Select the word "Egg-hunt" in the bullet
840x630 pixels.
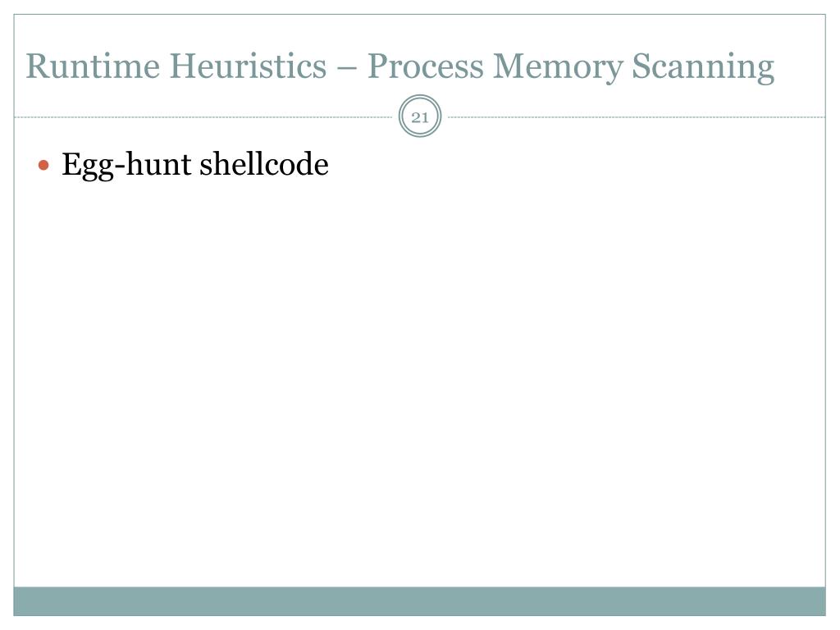pos(126,166)
